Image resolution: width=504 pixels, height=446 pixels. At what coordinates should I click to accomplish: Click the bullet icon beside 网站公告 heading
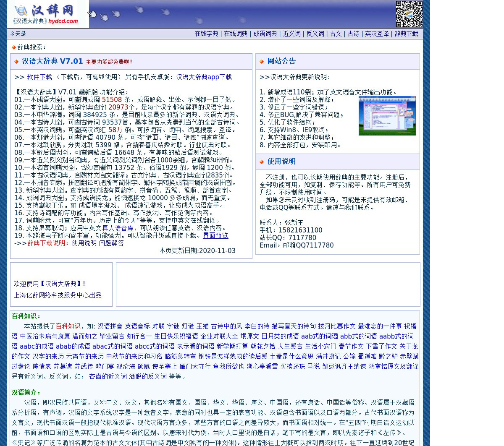[262, 62]
